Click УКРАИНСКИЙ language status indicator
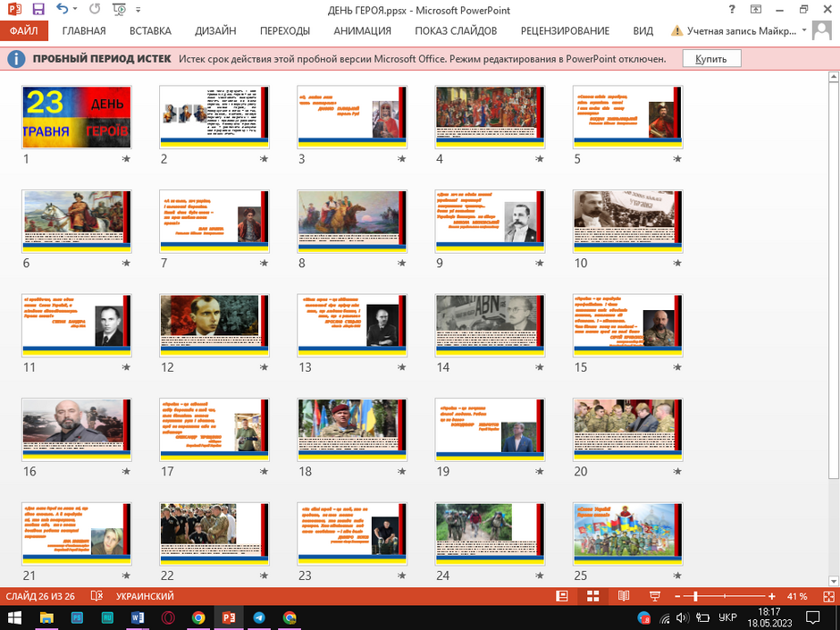Viewport: 840px width, 630px height. [145, 596]
